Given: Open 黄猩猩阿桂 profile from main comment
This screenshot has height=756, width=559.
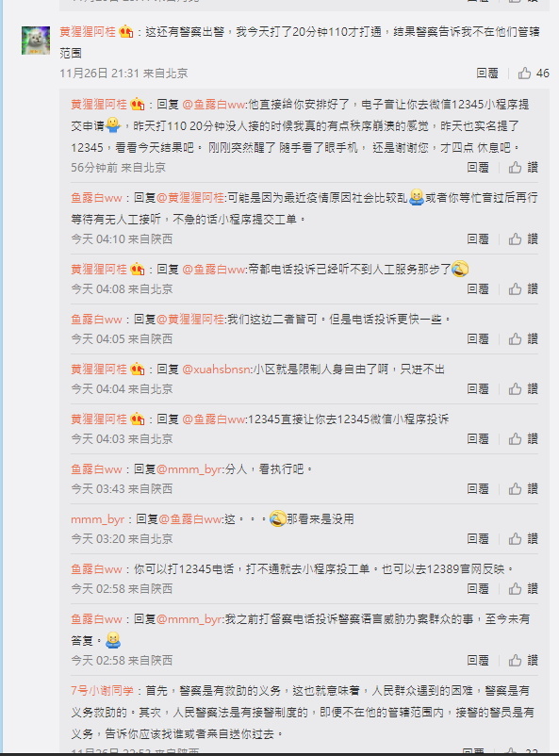Looking at the screenshot, I should pyautogui.click(x=88, y=32).
